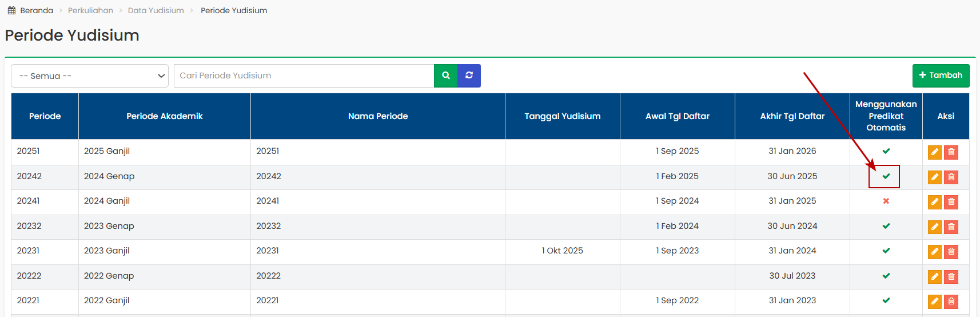Click the blue refresh icon button
The height and width of the screenshot is (317, 980).
pos(469,76)
